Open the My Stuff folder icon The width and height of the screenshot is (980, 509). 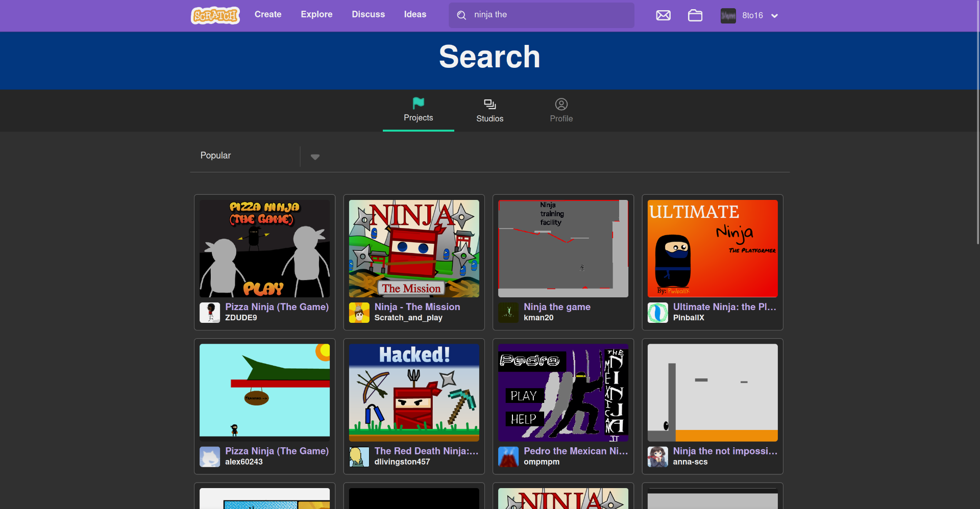click(x=695, y=15)
